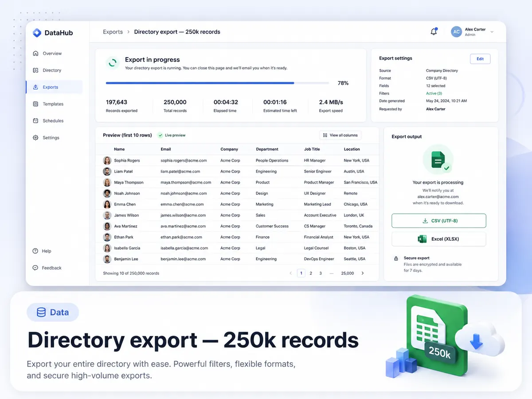
Task: Click the Job Title column header
Action: (312, 149)
